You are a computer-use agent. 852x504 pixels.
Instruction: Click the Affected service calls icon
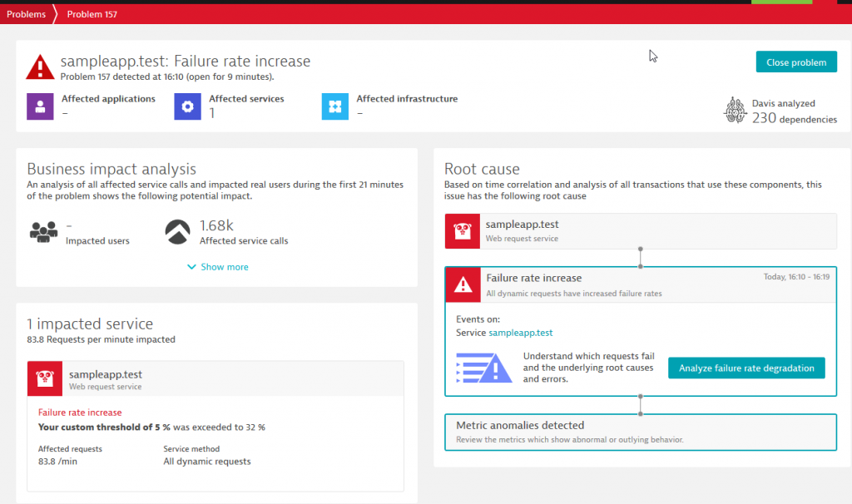tap(178, 231)
